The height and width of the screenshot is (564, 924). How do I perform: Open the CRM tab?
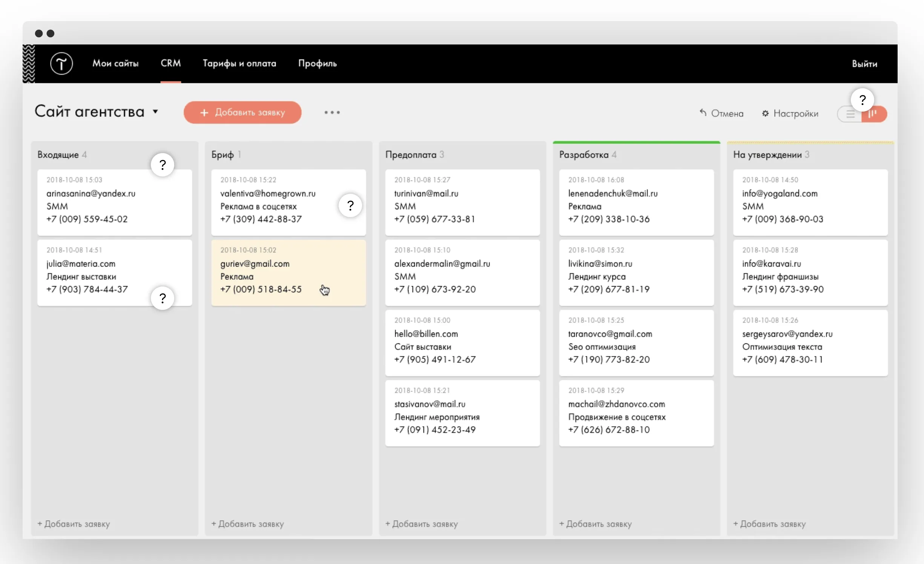170,63
